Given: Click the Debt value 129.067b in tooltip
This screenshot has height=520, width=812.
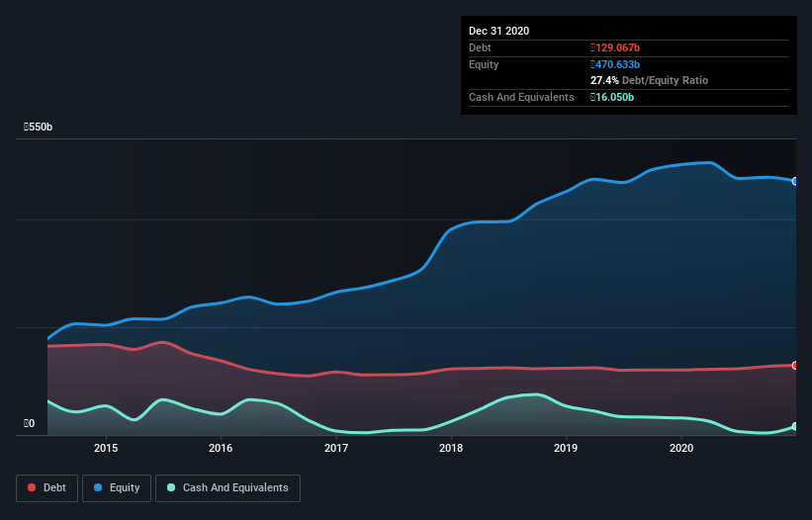Looking at the screenshot, I should 615,47.
